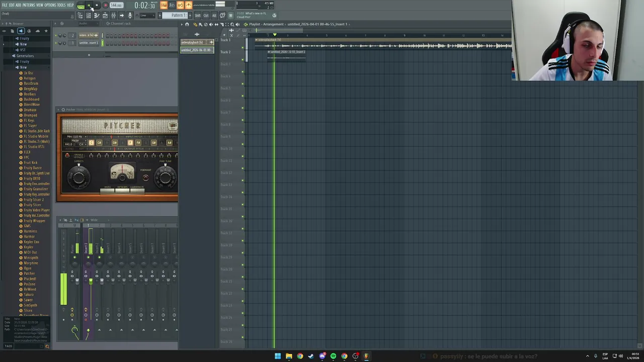Expand the VST folder in Browser
The image size is (644, 362).
(x=23, y=50)
